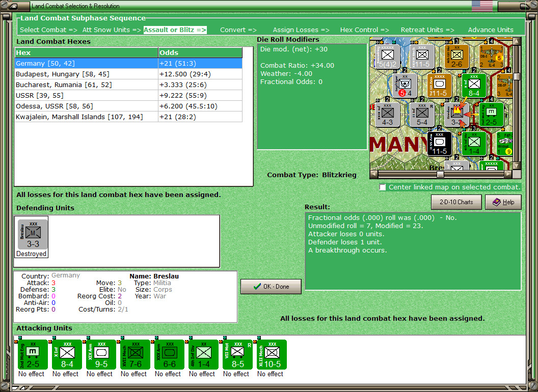Screen dimensions: 538x392
Task: Go to the Hex Control subphase
Action: coord(364,30)
